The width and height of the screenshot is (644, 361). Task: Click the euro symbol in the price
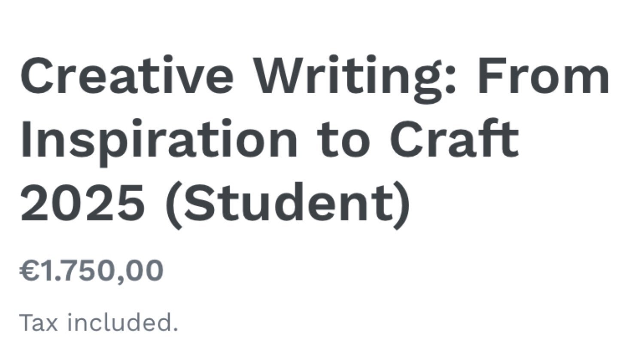(x=30, y=271)
